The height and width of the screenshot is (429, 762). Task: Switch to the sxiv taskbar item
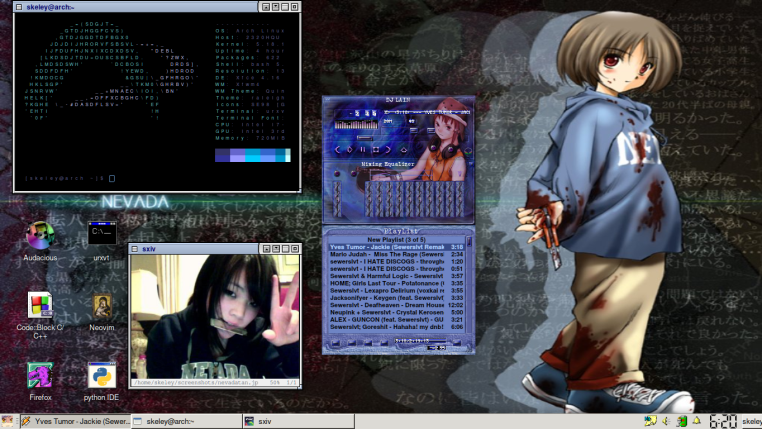click(298, 421)
